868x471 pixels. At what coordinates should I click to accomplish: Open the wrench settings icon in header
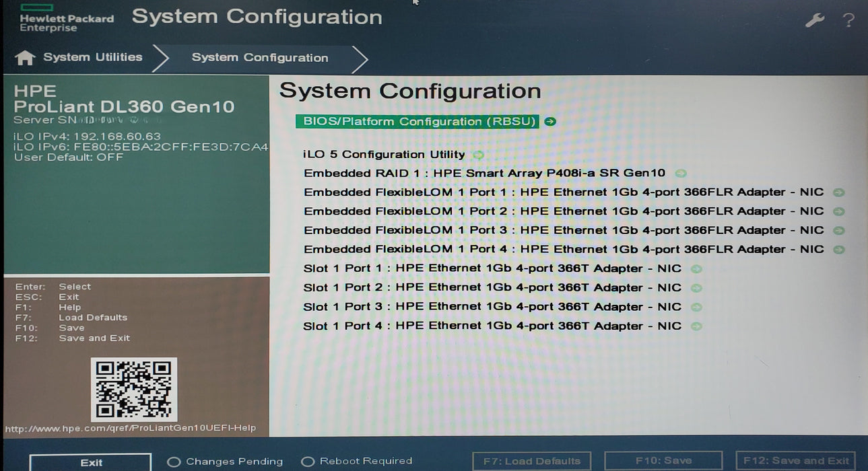[x=815, y=20]
